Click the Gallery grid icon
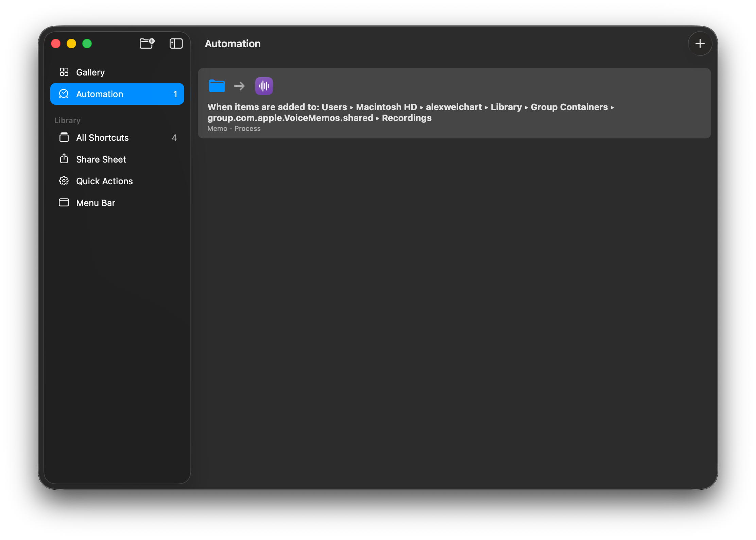 [x=64, y=72]
